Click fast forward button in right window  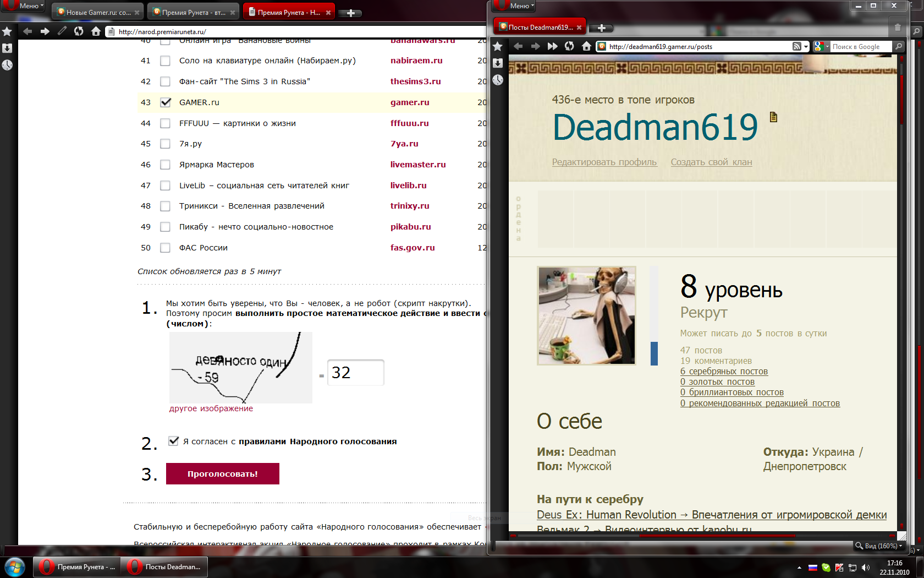coord(552,46)
